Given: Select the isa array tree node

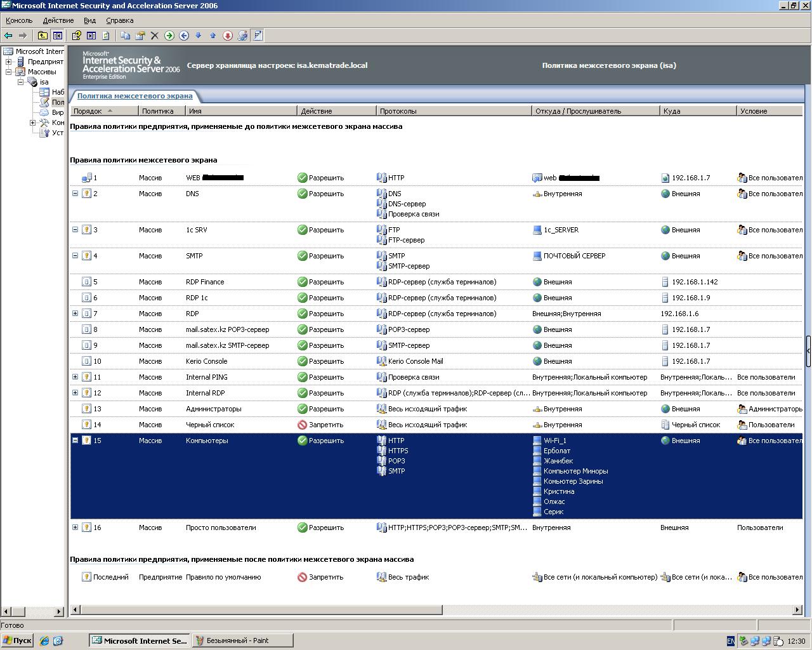Looking at the screenshot, I should tap(44, 82).
